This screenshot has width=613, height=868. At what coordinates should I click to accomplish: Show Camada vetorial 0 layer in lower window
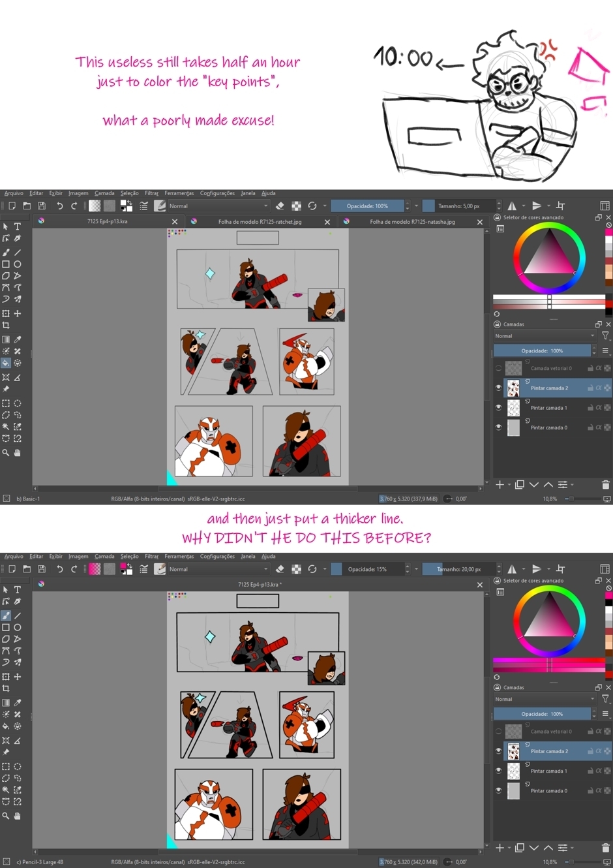499,732
